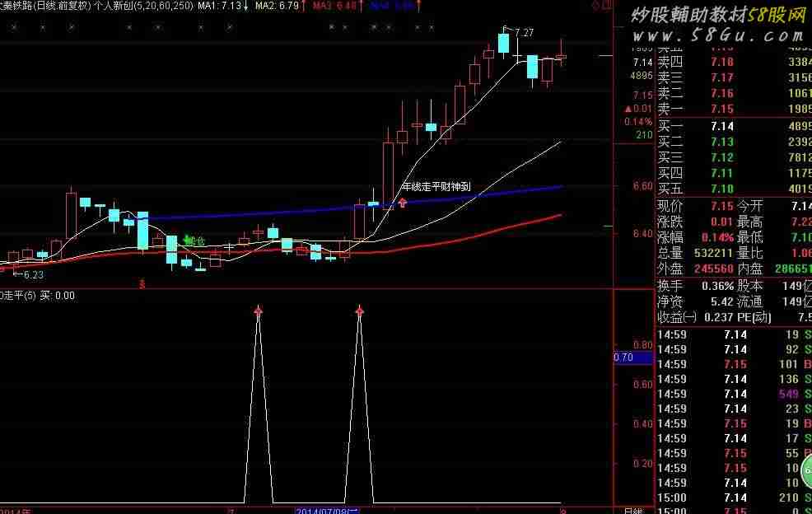Select the 14:59 tick with volume 136
The height and width of the screenshot is (514, 812).
[x=734, y=379]
